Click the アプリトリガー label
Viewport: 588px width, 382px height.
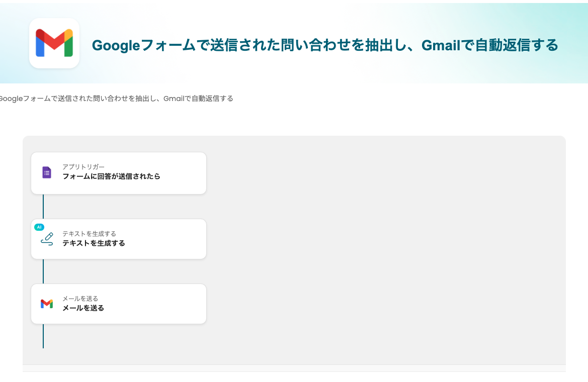[83, 167]
